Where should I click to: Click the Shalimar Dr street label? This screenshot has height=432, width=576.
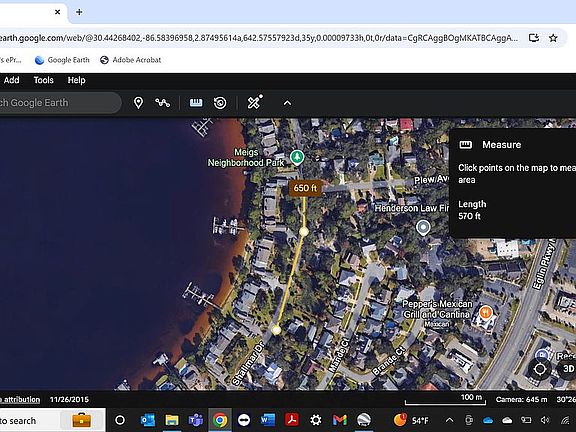pos(248,364)
